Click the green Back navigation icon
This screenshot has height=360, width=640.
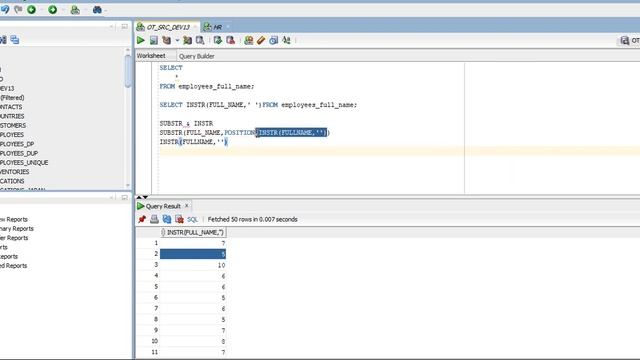pyautogui.click(x=31, y=9)
